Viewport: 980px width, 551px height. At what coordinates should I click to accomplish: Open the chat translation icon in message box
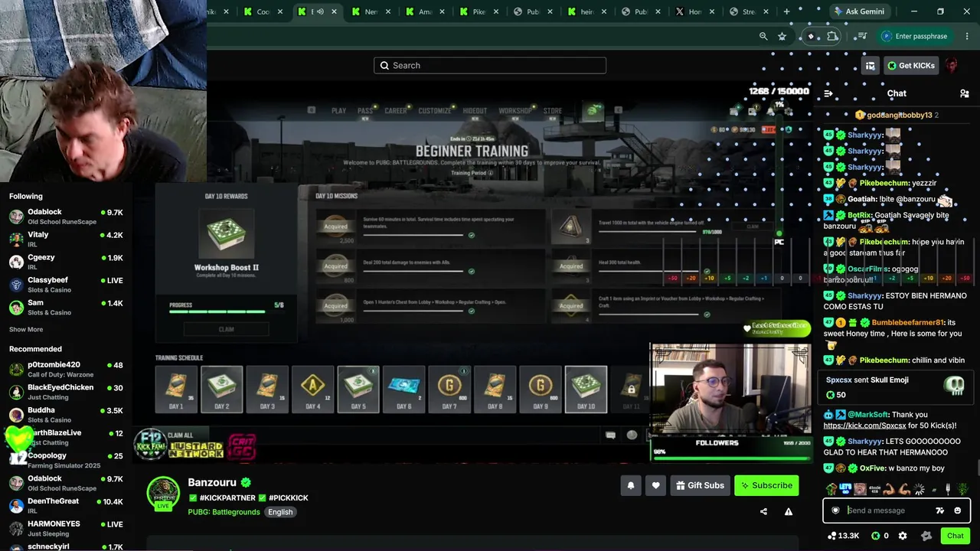[x=939, y=510]
